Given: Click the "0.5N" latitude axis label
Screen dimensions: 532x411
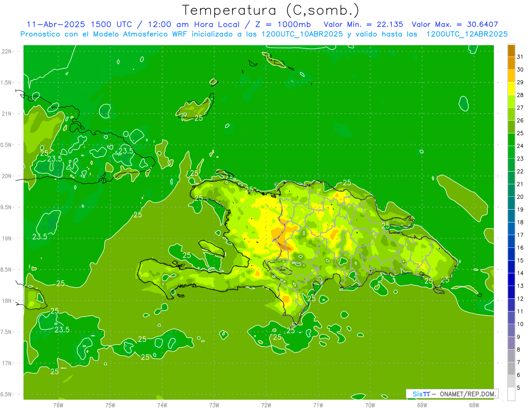Looking at the screenshot, I should pos(7,145).
